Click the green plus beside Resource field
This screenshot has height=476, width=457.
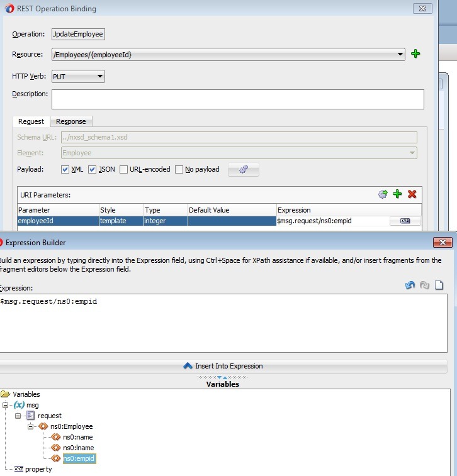click(x=415, y=55)
